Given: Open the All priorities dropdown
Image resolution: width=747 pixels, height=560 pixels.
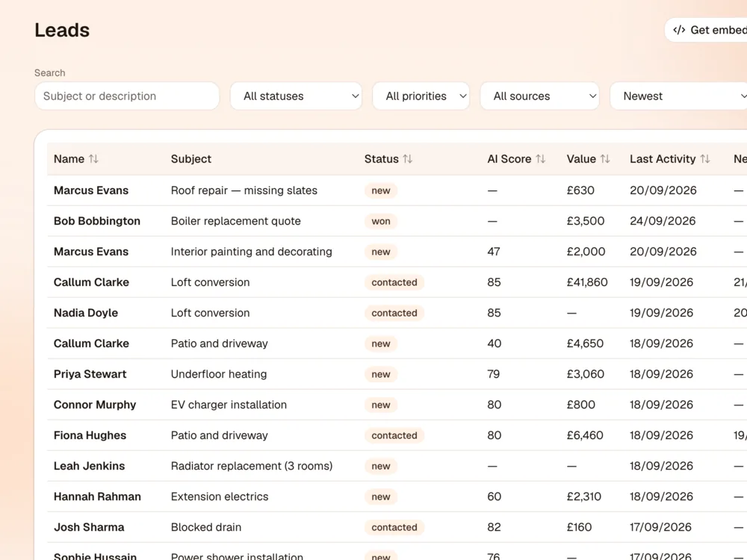Looking at the screenshot, I should 421,96.
